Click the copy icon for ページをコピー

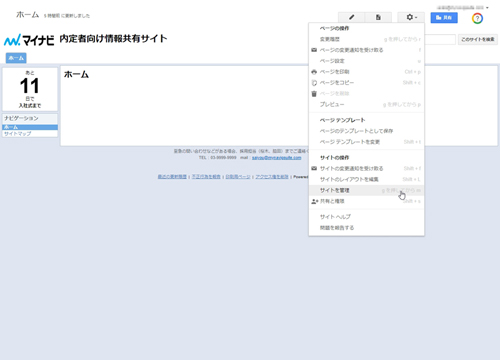(314, 83)
